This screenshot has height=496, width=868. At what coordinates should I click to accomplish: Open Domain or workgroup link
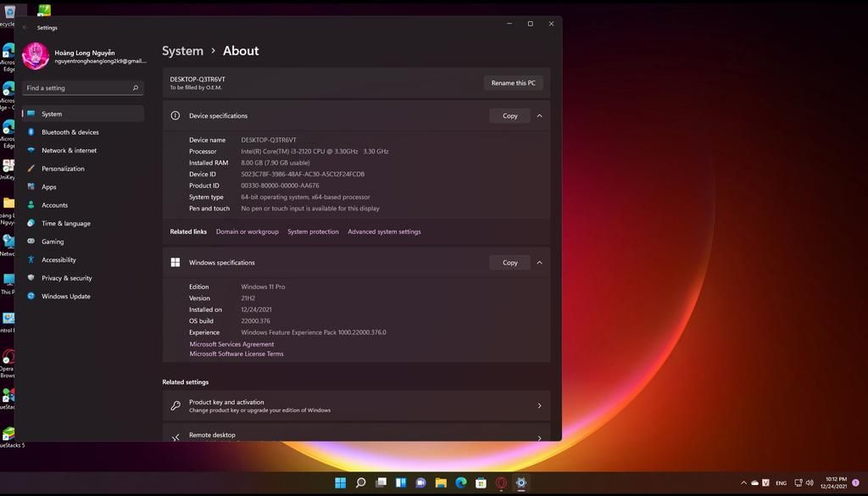click(x=247, y=231)
